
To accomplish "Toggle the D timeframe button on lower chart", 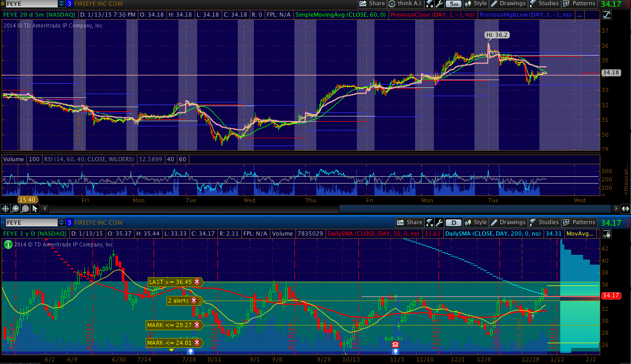I will coord(453,223).
